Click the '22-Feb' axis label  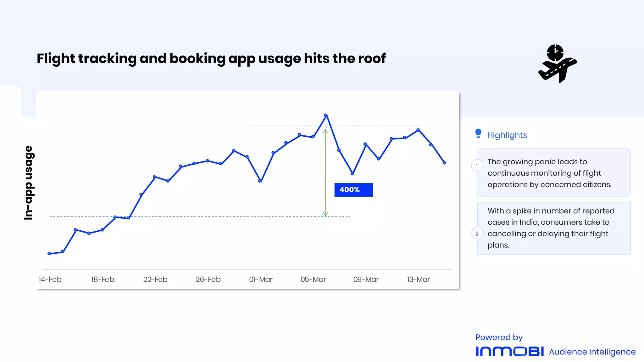click(x=155, y=279)
